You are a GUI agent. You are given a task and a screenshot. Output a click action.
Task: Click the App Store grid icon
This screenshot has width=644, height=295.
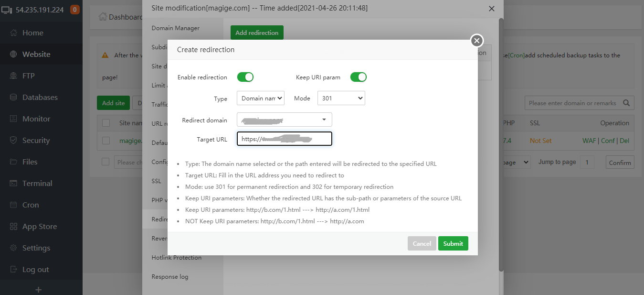(13, 227)
